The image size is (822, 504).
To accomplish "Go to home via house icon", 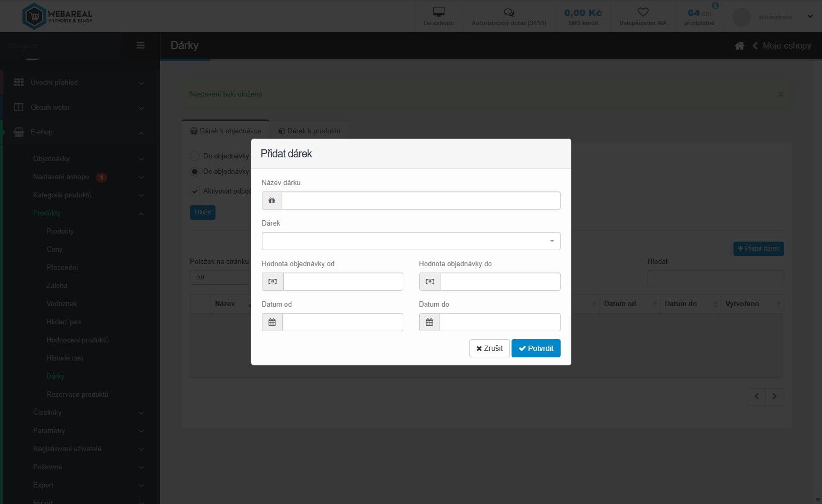I will coord(739,46).
